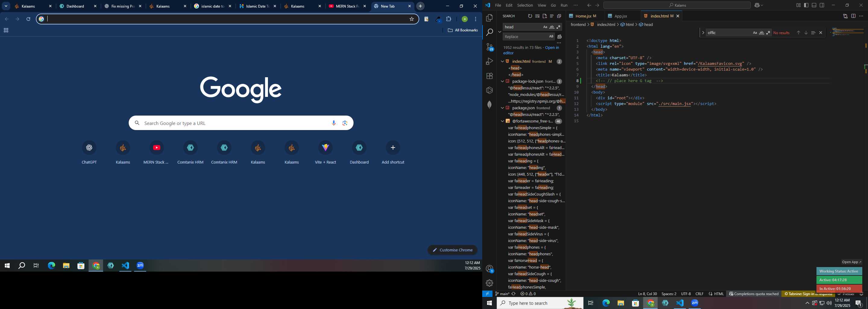Switch to Home.jsx editor tab
868x309 pixels.
tap(585, 16)
